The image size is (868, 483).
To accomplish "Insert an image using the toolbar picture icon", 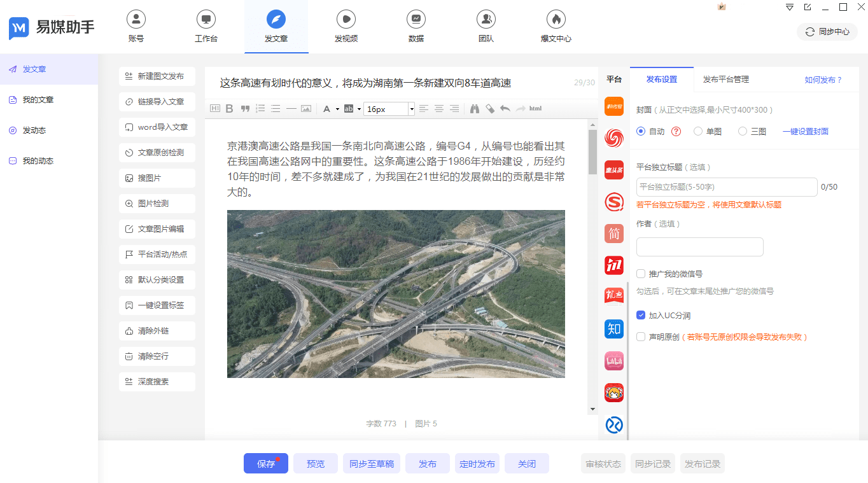I will (x=306, y=108).
